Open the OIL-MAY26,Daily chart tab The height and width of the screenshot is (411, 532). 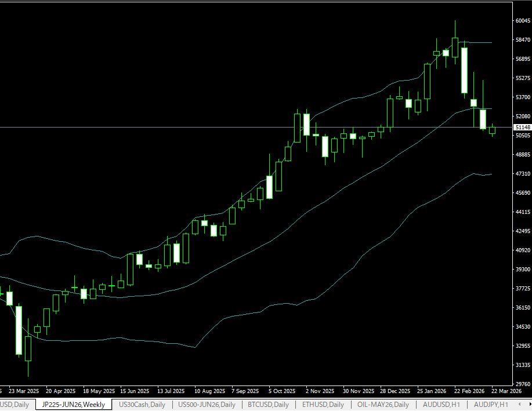pos(383,404)
